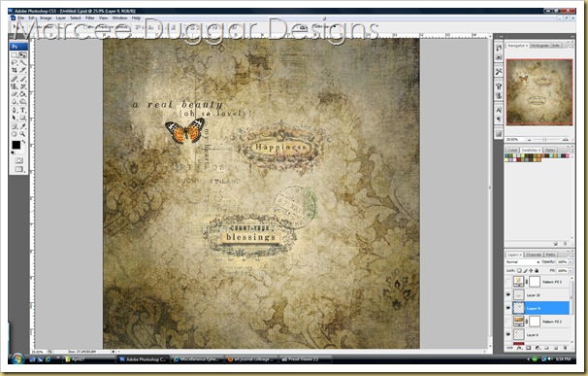The image size is (588, 376).
Task: Select the Layer 9 thumbnail
Action: (x=519, y=308)
